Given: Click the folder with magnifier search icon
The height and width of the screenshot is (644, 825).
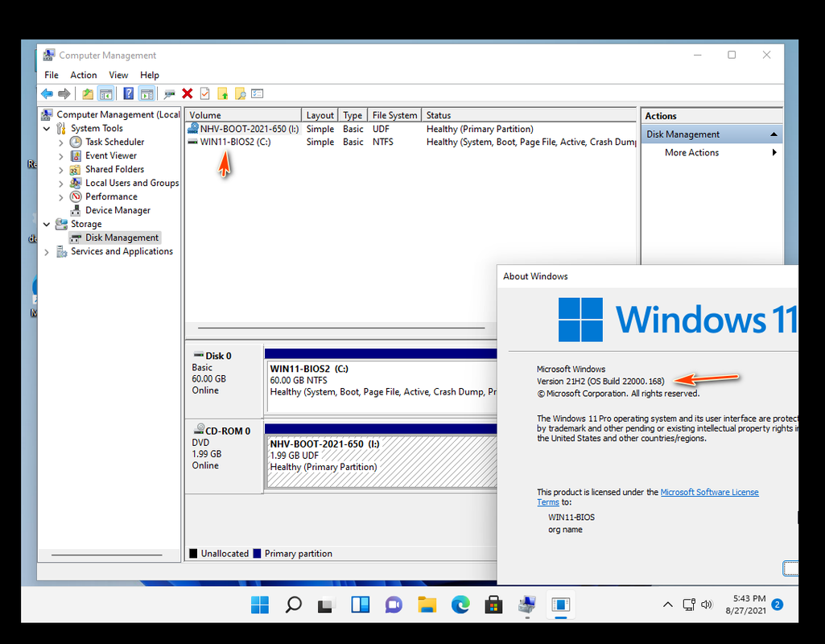Looking at the screenshot, I should [x=240, y=93].
